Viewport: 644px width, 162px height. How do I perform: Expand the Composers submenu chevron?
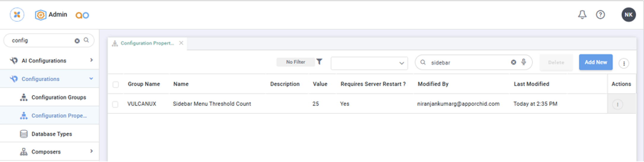pos(91,151)
